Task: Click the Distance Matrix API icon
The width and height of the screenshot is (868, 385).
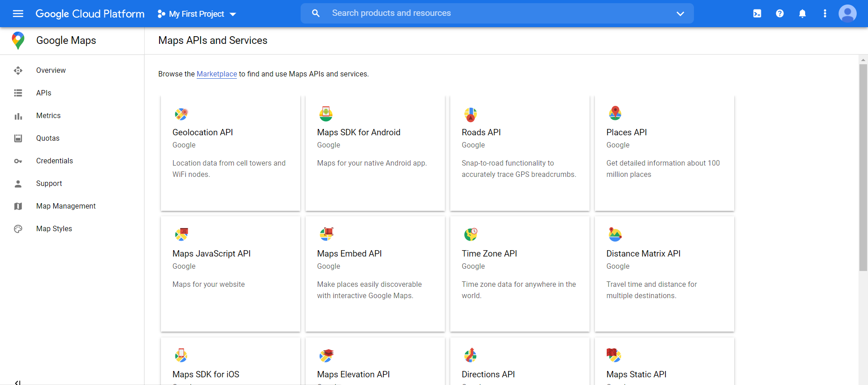Action: (x=615, y=234)
